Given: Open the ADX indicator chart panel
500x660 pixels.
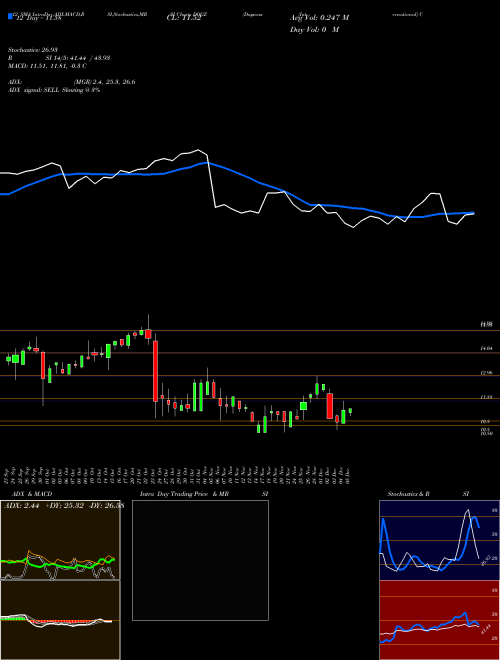Looking at the screenshot, I should point(60,540).
